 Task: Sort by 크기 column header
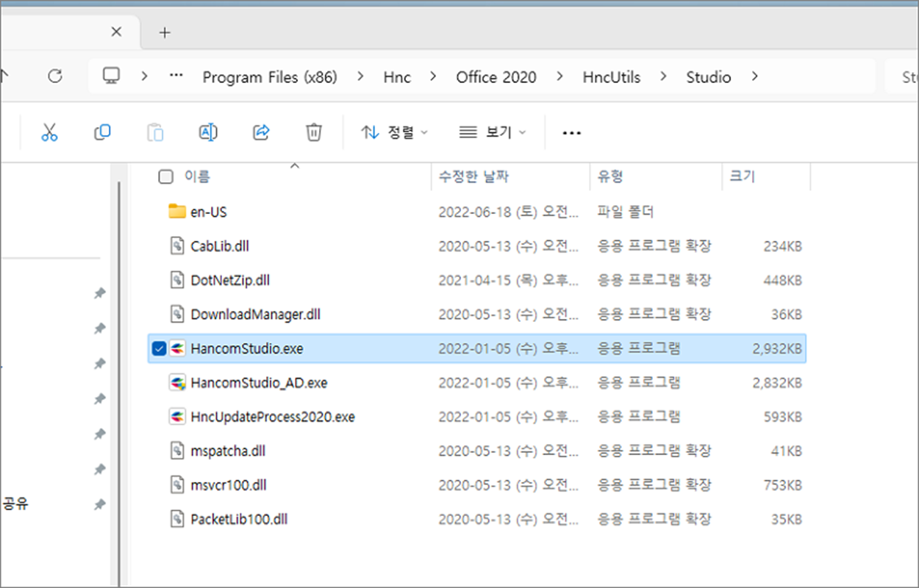pos(742,176)
